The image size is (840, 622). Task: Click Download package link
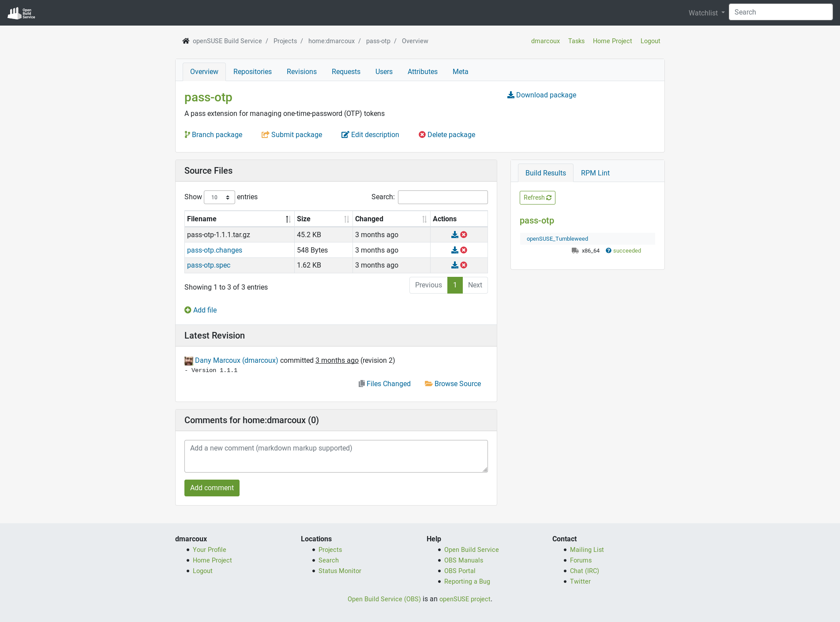(x=542, y=95)
